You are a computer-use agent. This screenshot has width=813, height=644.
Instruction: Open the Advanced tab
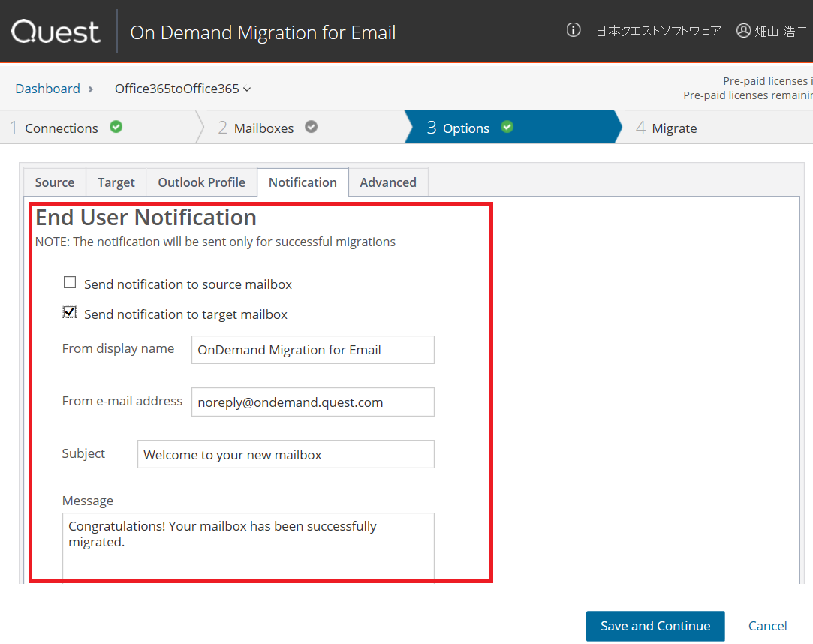[388, 182]
